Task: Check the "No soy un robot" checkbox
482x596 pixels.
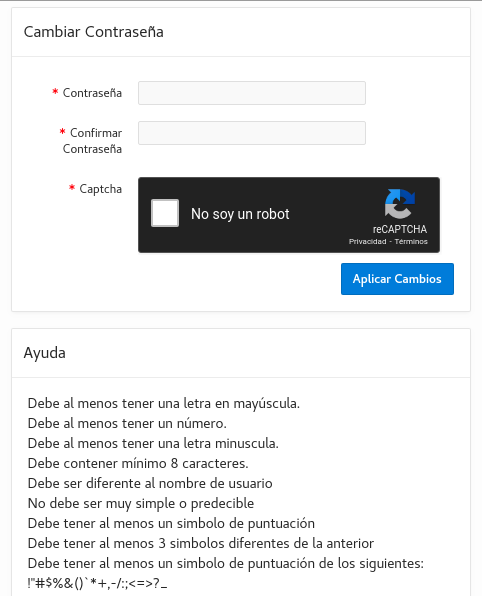Action: (165, 213)
